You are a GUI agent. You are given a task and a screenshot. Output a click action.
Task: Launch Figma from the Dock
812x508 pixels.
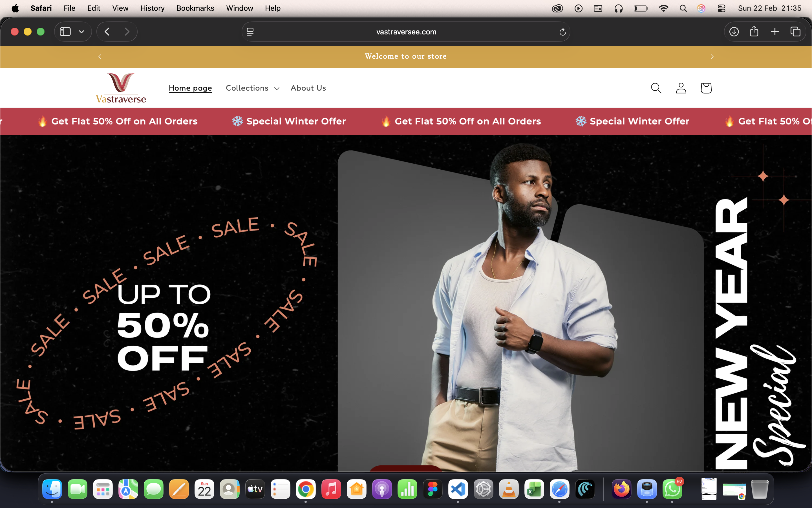(433, 489)
